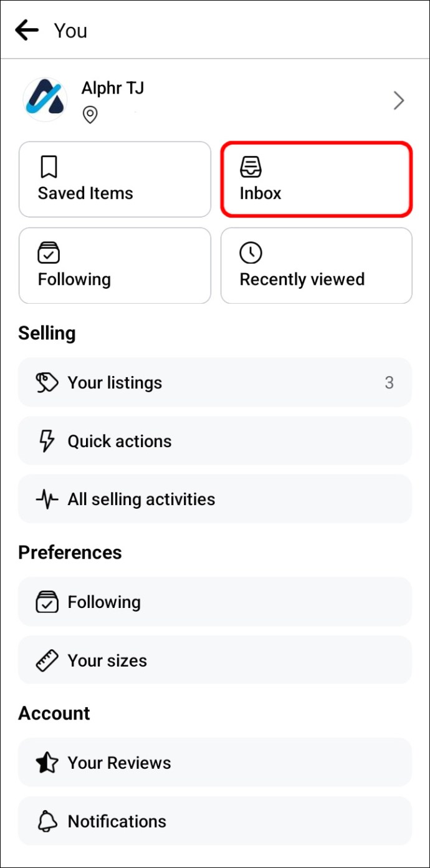
Task: Tap the clock icon for Recently viewed
Action: click(x=251, y=253)
